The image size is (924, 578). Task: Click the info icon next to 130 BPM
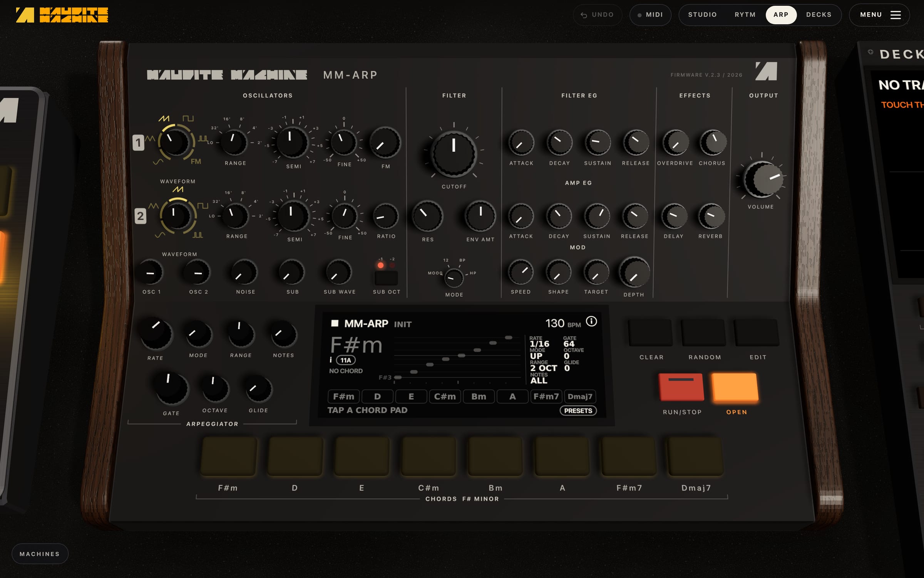(591, 321)
